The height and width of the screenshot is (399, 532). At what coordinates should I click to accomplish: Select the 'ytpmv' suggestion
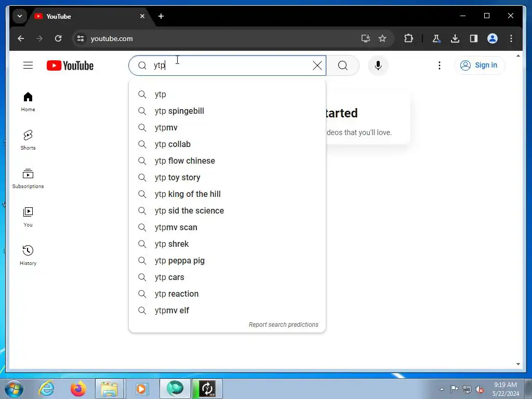(227, 128)
